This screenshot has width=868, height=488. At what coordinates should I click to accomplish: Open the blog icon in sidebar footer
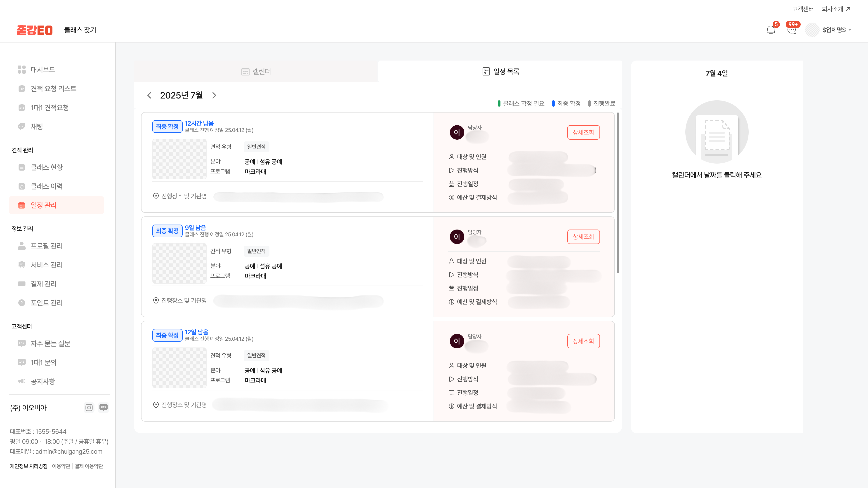click(104, 407)
